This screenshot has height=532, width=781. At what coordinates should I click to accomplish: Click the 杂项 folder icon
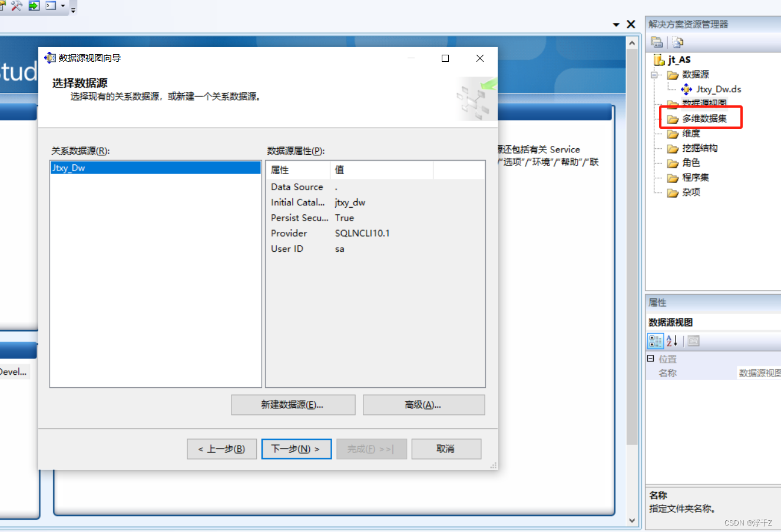(x=673, y=192)
